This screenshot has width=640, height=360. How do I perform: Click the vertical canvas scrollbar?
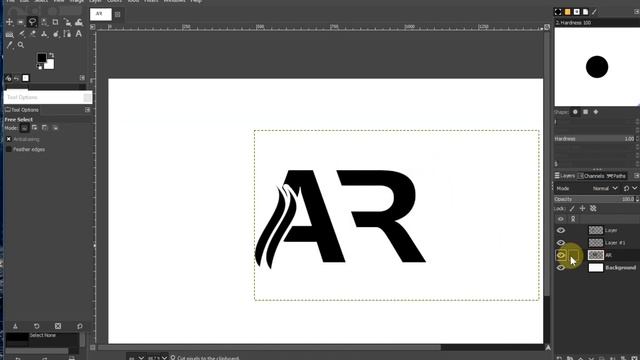click(x=547, y=164)
